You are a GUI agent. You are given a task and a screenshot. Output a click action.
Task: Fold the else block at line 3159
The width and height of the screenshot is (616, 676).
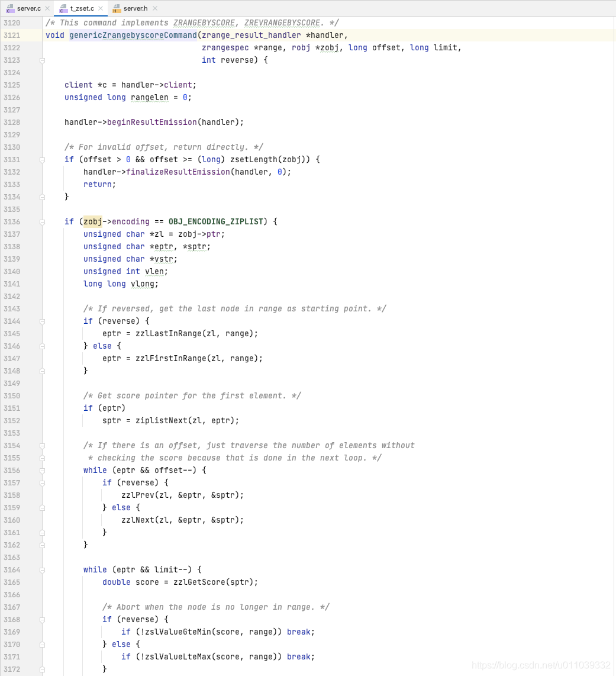(x=42, y=508)
